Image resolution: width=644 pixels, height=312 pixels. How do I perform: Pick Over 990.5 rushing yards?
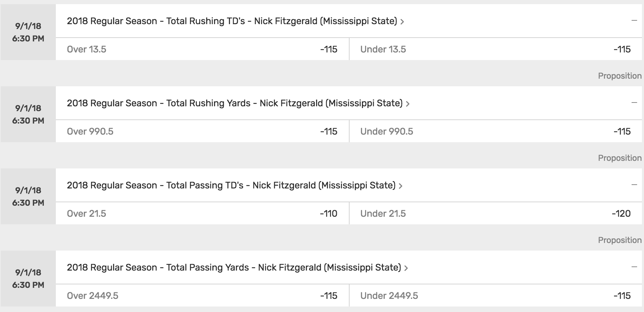pyautogui.click(x=202, y=131)
